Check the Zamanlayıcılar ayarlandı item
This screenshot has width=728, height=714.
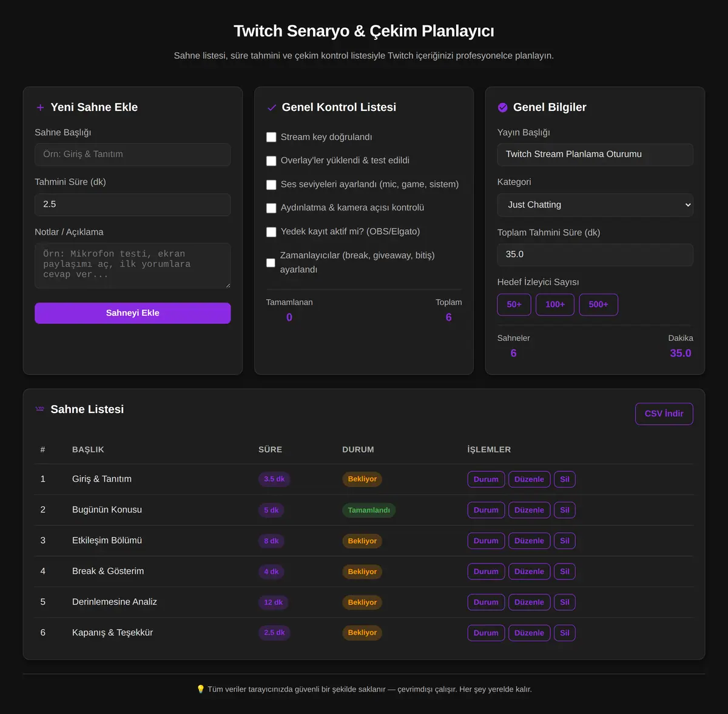point(271,263)
